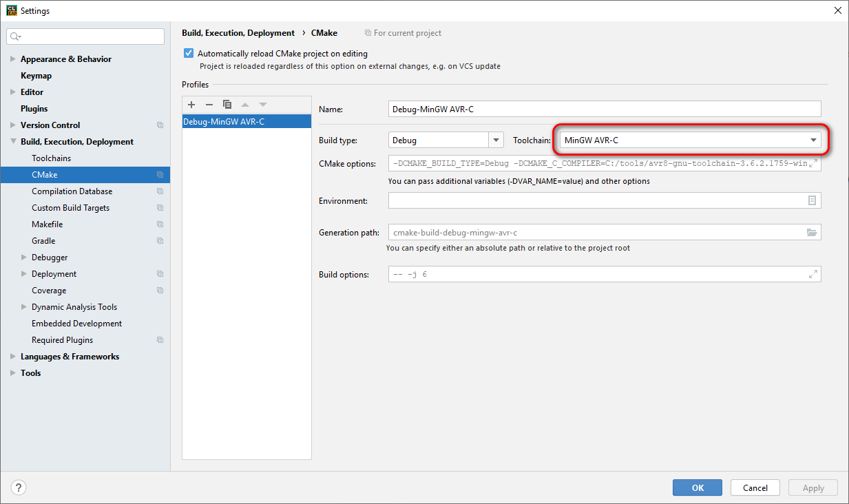Open the help question mark
Screen dimensions: 849x504
[17, 487]
